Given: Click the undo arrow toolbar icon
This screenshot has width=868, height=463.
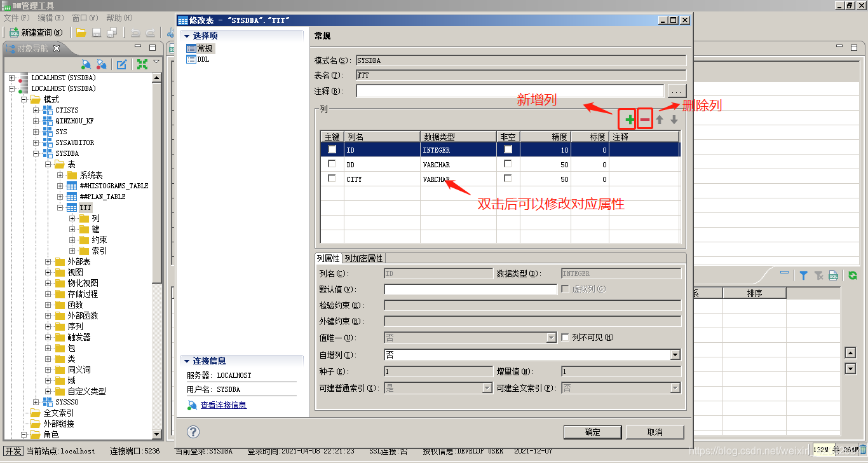Looking at the screenshot, I should (x=135, y=32).
